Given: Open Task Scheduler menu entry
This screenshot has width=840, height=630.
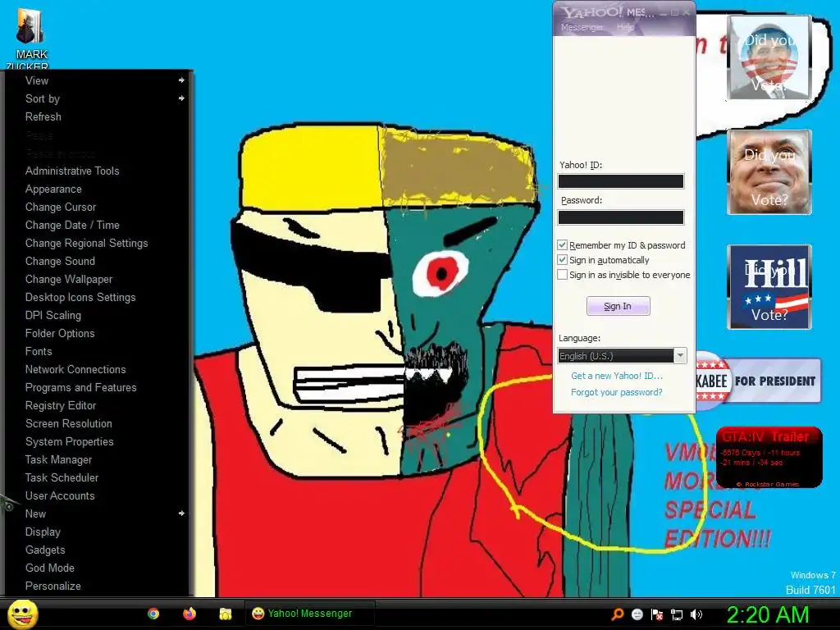Looking at the screenshot, I should [98, 477].
